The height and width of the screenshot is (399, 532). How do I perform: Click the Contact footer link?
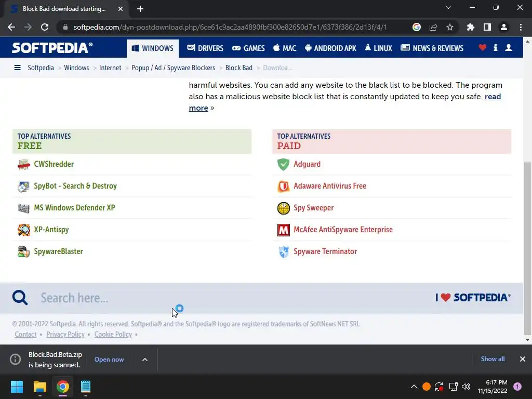point(25,334)
